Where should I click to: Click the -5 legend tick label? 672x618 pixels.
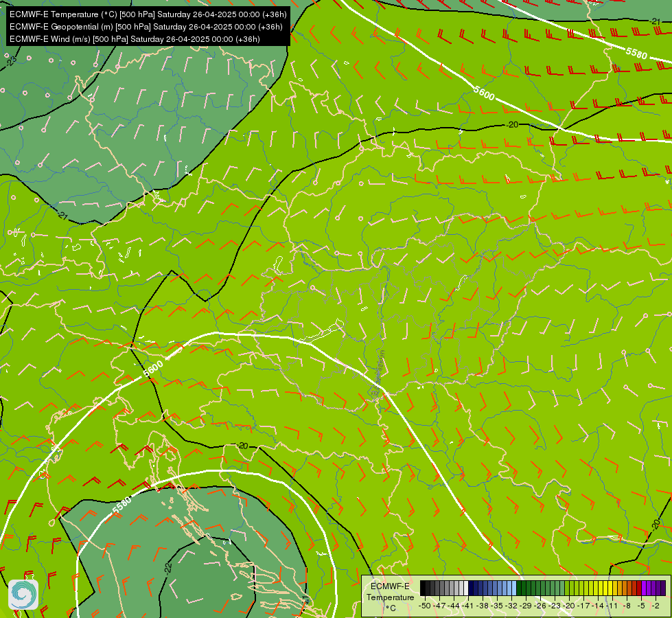point(641,606)
